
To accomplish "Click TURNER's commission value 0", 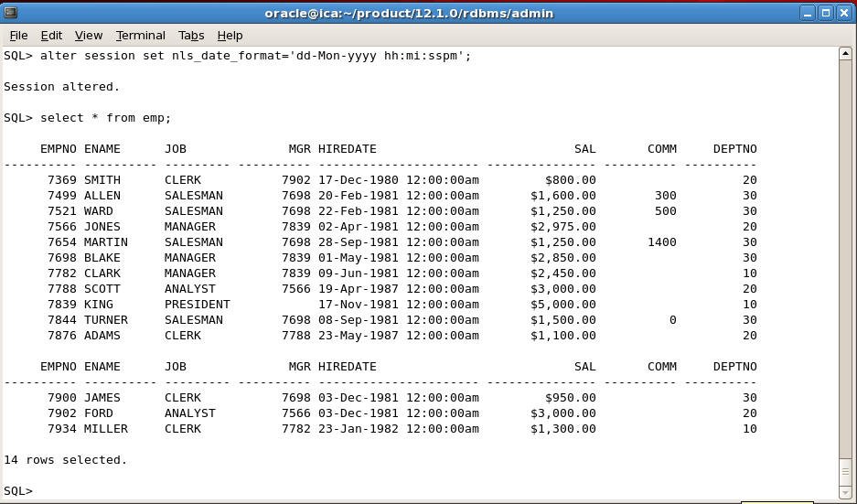I will point(673,320).
